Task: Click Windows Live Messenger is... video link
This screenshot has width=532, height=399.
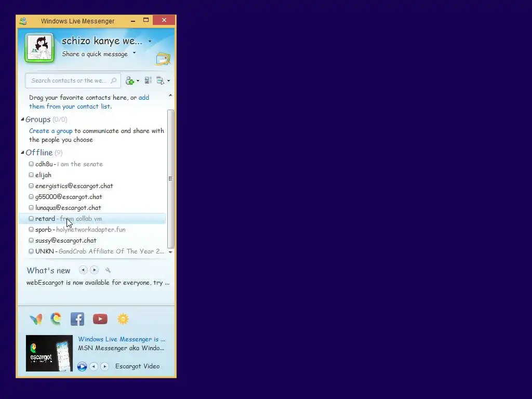Action: coord(122,339)
